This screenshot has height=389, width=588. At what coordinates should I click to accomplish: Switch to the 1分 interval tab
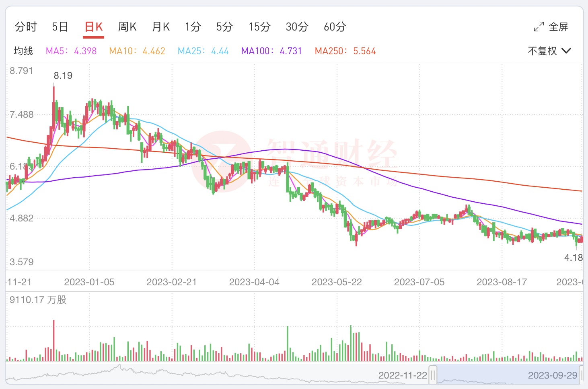pyautogui.click(x=193, y=27)
